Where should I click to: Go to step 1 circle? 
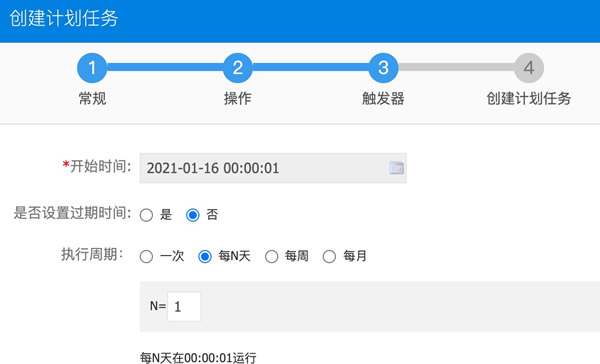coord(92,68)
